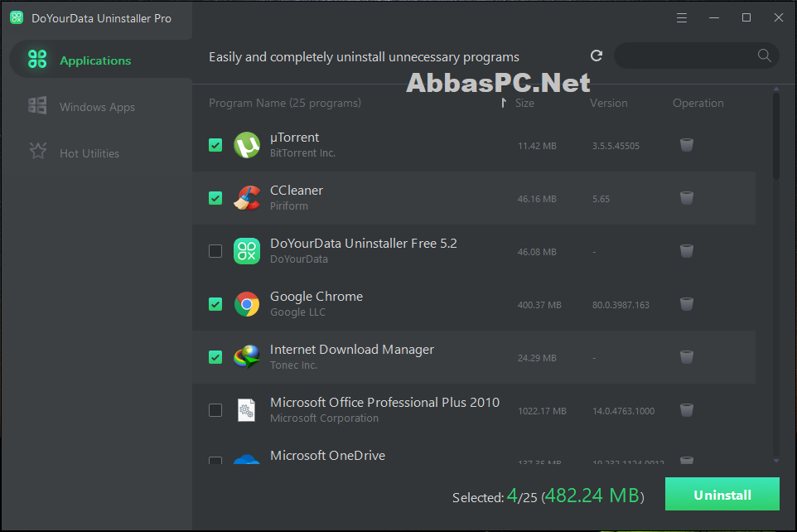Screen dimensions: 797x532
Task: Click the µTorrent trash uninstall icon
Action: 687,145
